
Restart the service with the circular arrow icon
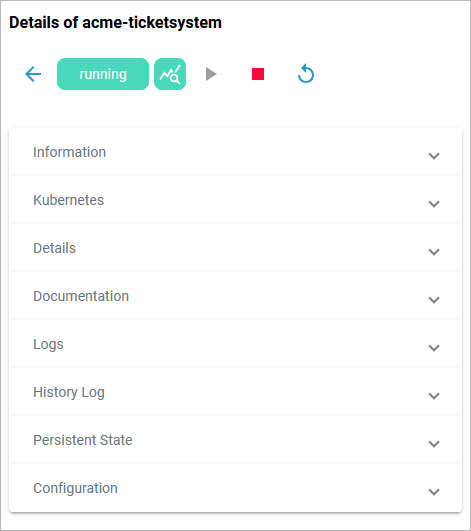point(306,73)
